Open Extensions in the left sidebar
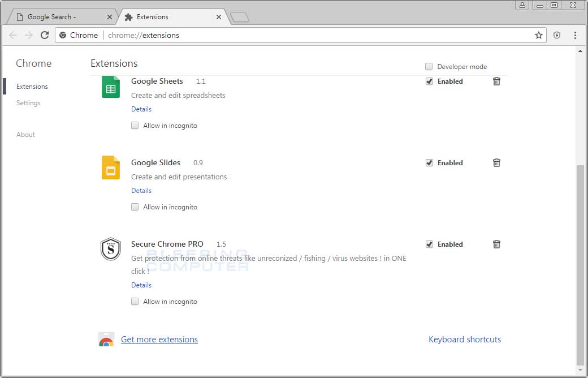The width and height of the screenshot is (588, 378). tap(32, 87)
